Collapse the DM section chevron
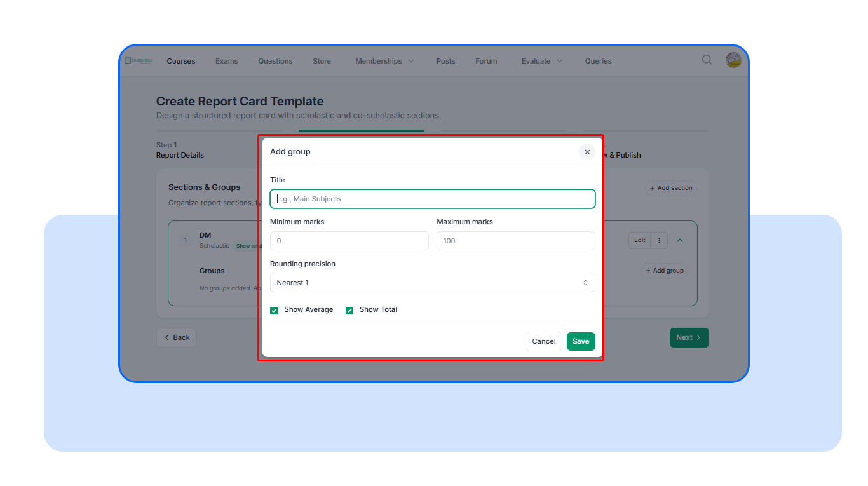The image size is (868, 486). tap(680, 240)
